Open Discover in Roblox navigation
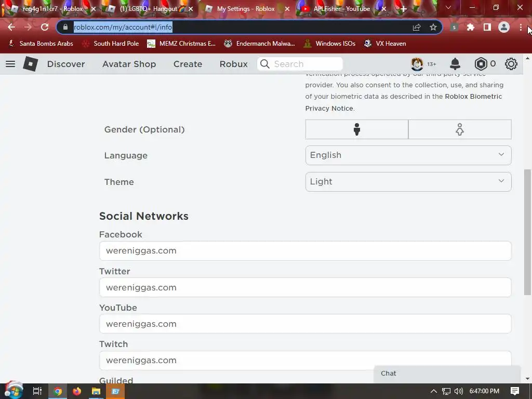This screenshot has height=399, width=532. [66, 64]
